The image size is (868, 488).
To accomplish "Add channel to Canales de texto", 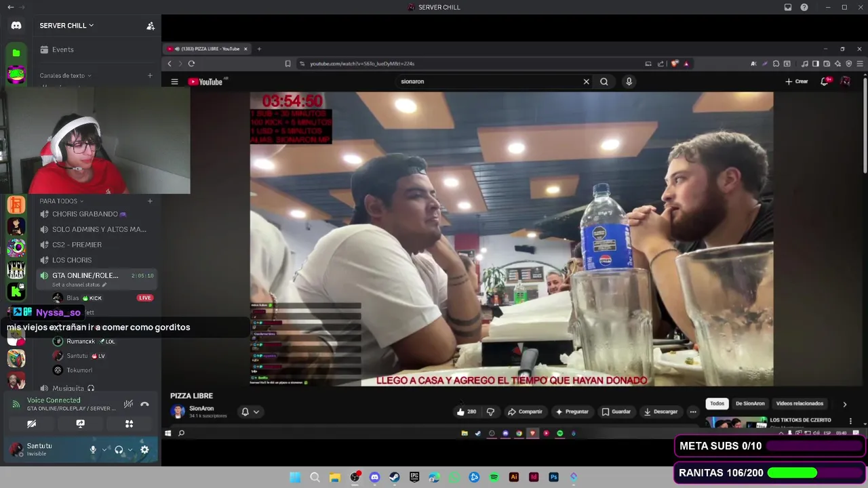I will pos(150,76).
